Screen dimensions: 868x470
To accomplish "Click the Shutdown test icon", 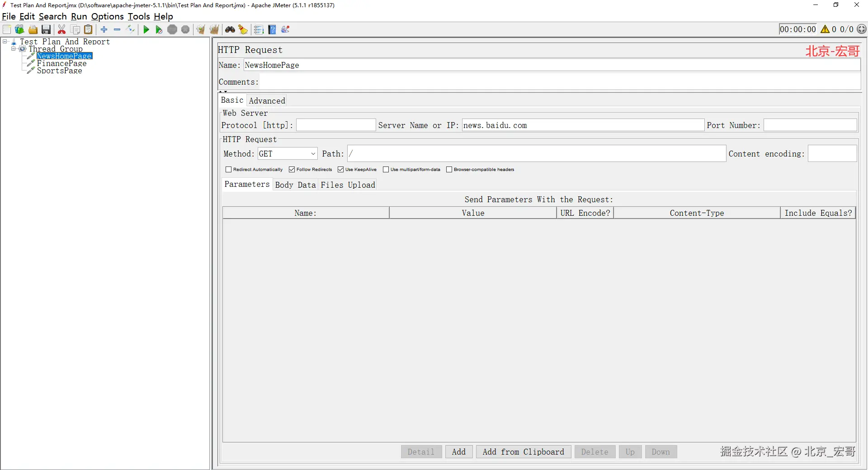I will [x=185, y=29].
